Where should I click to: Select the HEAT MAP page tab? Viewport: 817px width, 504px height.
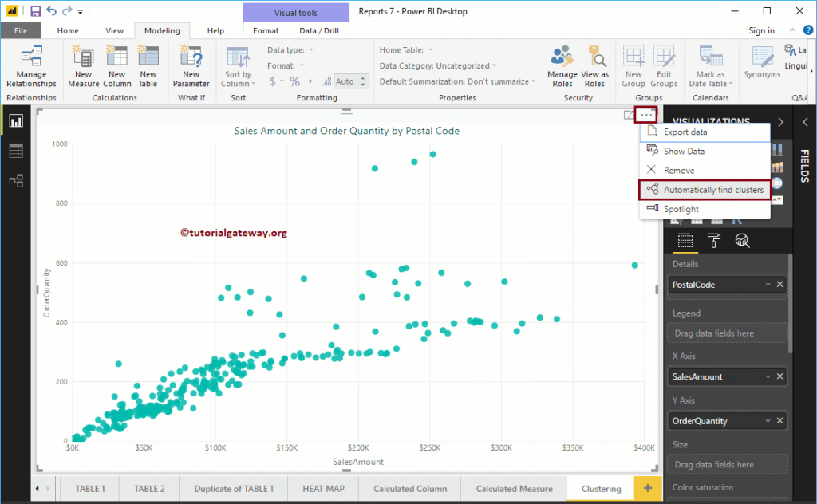click(x=322, y=489)
